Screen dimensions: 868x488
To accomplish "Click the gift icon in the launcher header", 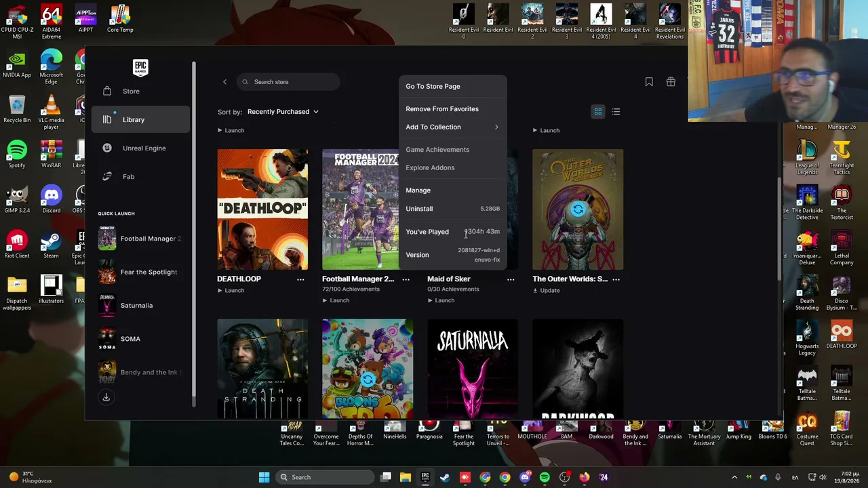I will point(671,82).
